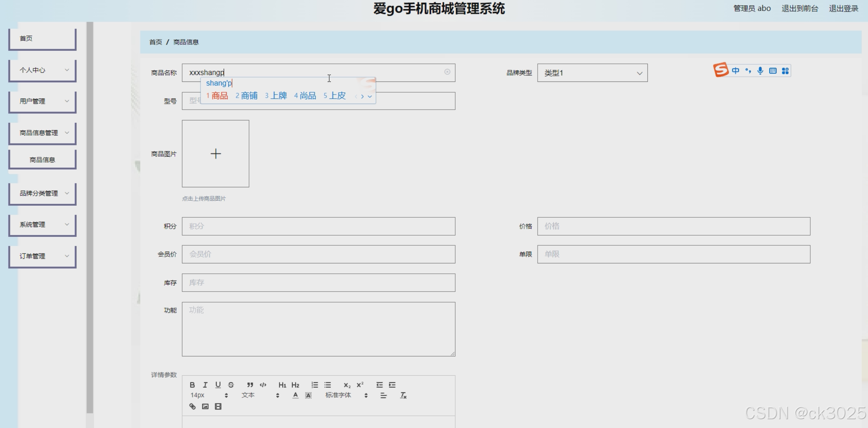The width and height of the screenshot is (868, 428).
Task: Click the text color picker icon
Action: coord(295,395)
